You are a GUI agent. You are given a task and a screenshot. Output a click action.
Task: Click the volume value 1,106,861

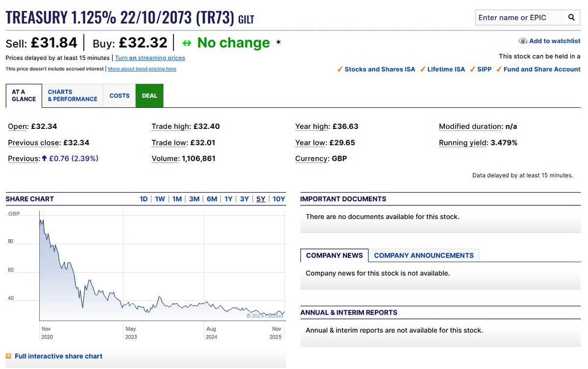pos(198,159)
